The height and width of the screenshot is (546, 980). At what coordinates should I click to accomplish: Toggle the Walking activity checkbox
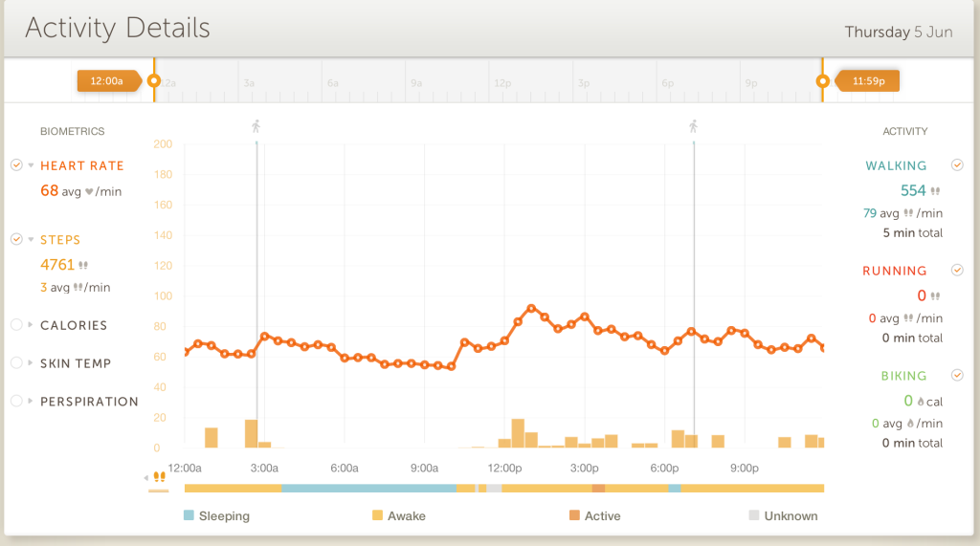pos(957,164)
